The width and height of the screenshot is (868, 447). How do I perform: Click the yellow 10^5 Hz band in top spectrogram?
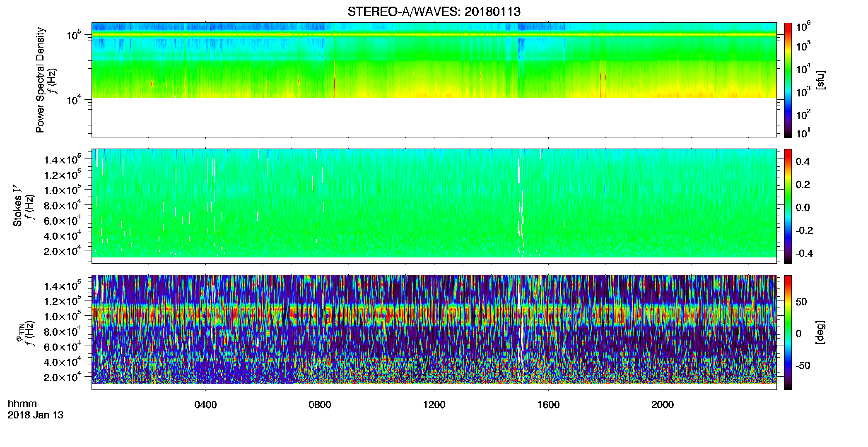[434, 35]
